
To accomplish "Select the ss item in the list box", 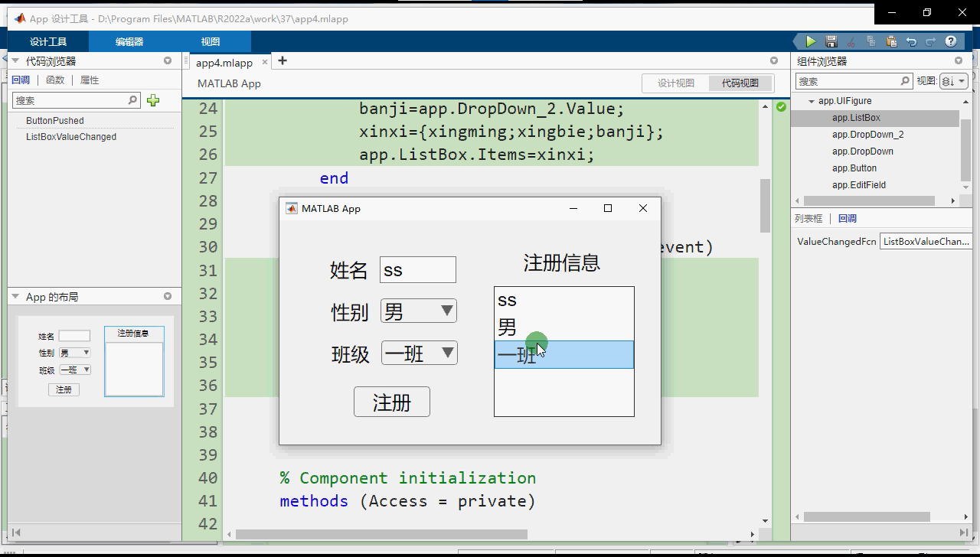I will [564, 300].
